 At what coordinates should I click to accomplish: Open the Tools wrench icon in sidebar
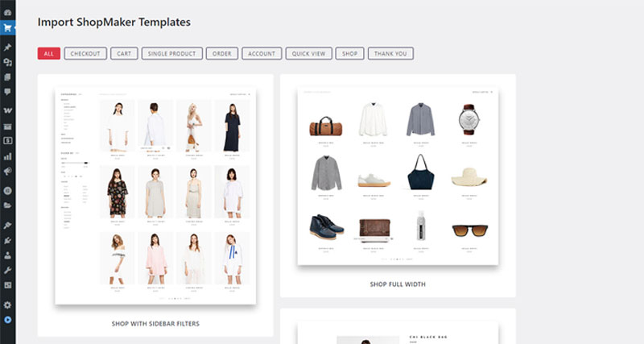click(x=7, y=270)
